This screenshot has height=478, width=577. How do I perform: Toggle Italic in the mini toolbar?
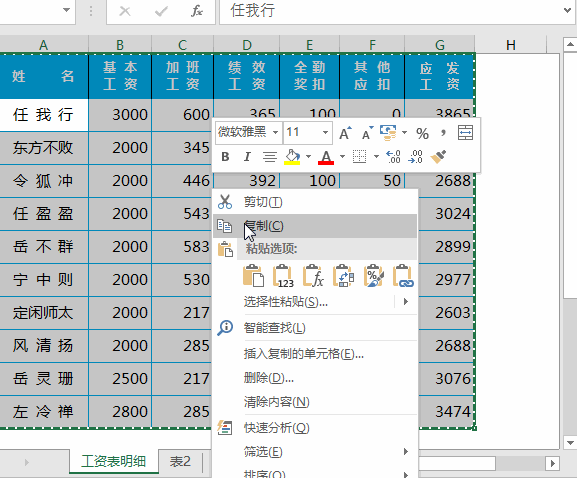tap(247, 157)
